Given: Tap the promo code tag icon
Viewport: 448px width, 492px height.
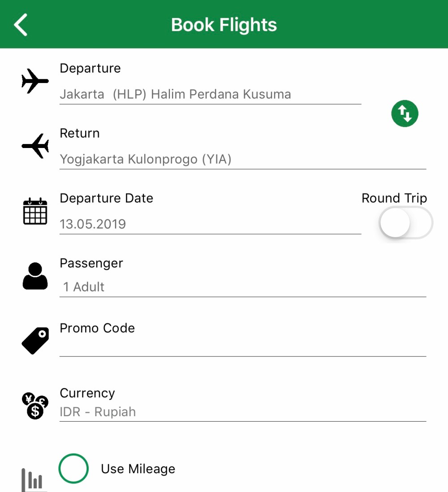Looking at the screenshot, I should point(35,341).
